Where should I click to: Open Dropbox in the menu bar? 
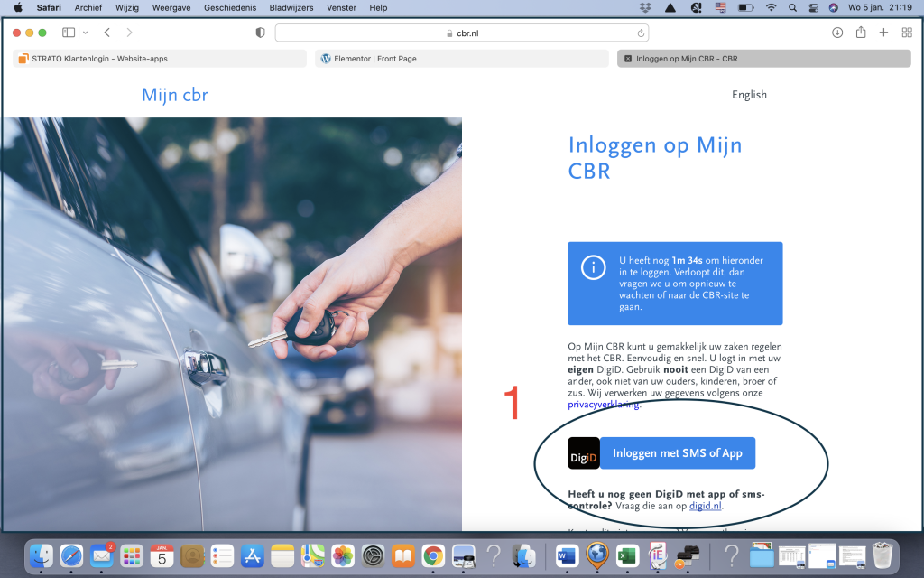coord(645,7)
